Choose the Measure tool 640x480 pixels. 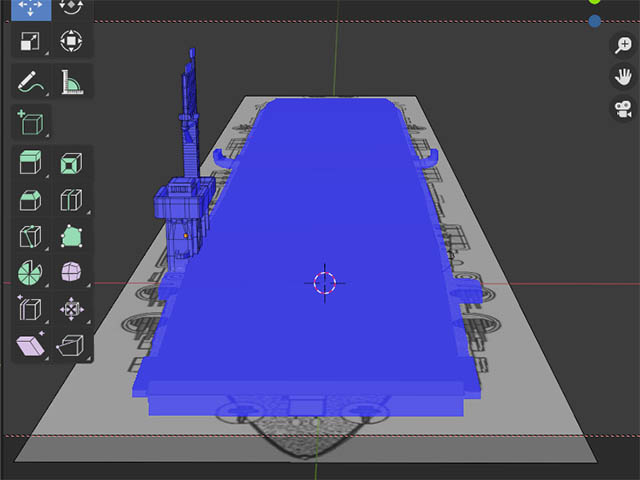pyautogui.click(x=72, y=81)
